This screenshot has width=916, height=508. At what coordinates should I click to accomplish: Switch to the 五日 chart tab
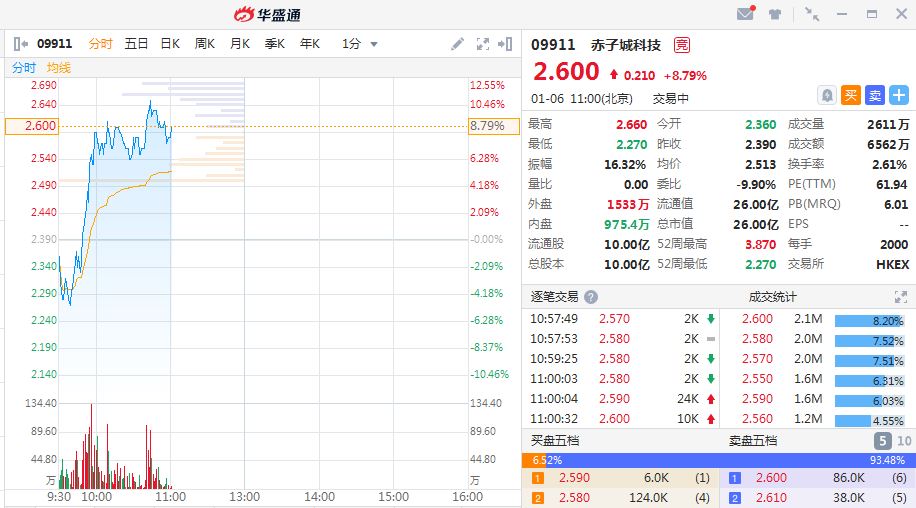[x=136, y=44]
